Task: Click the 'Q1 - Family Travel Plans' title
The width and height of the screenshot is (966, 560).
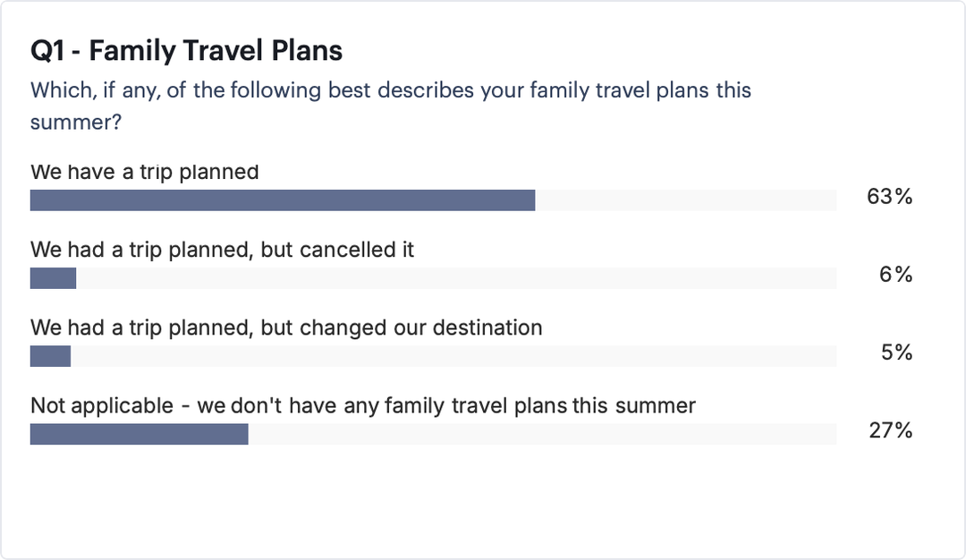Action: 186,50
